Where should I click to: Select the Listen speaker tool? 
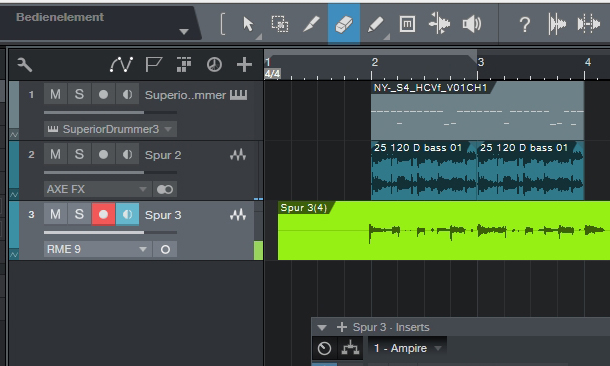click(x=472, y=24)
